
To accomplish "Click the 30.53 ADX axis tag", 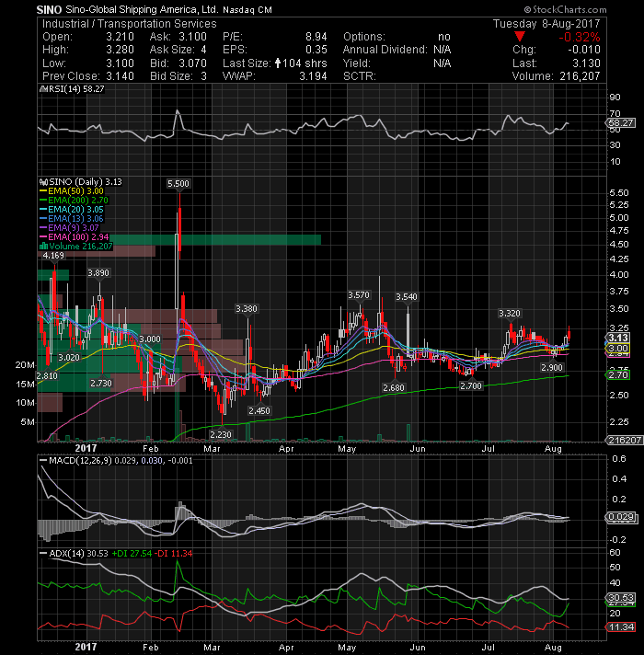I will pos(621,598).
